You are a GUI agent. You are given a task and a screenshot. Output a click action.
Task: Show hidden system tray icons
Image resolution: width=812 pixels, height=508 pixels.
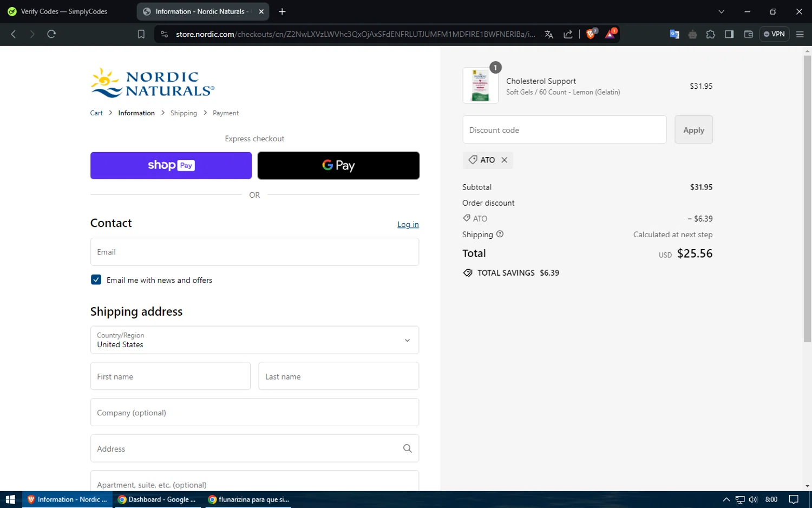(726, 499)
